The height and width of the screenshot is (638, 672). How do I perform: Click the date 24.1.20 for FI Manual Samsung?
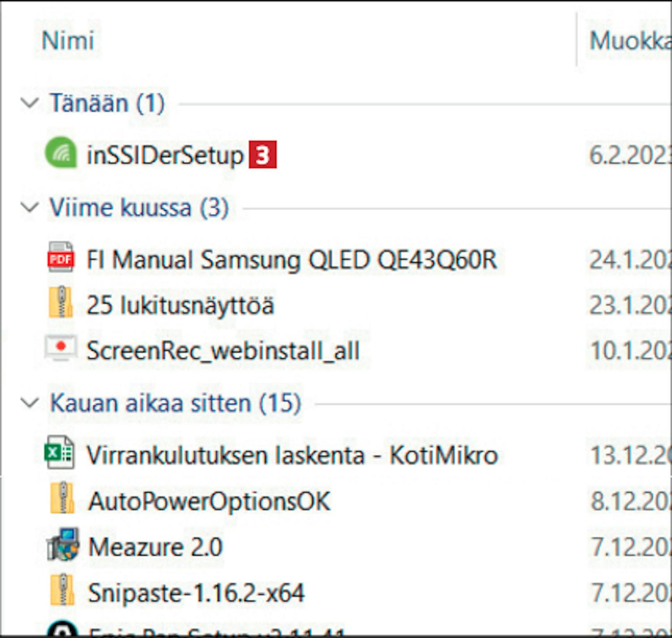coord(630,260)
